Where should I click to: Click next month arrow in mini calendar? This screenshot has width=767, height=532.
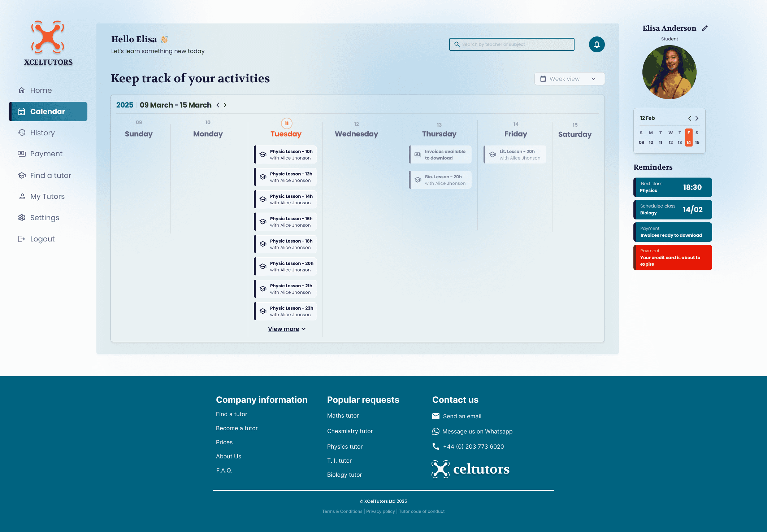[x=697, y=118]
